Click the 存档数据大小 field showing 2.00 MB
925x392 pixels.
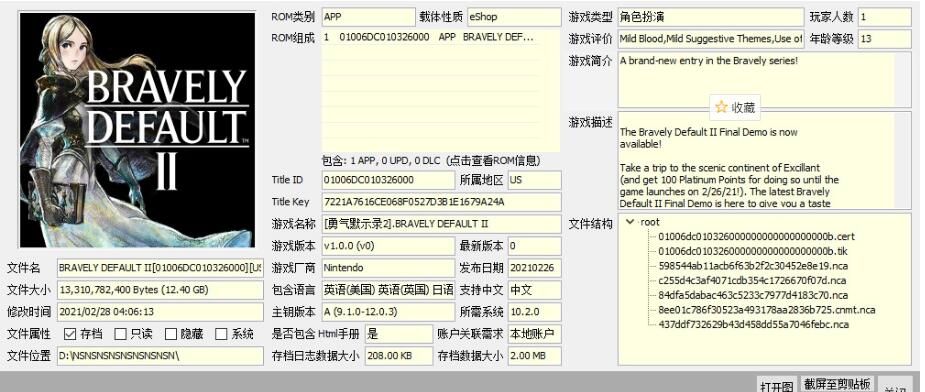click(x=534, y=356)
